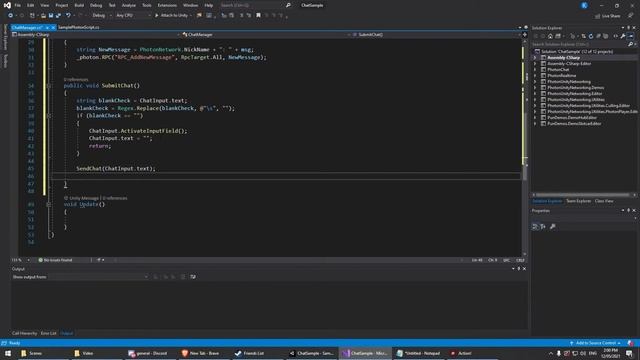Collapse the if blankCheck block outline toggle

49,116
